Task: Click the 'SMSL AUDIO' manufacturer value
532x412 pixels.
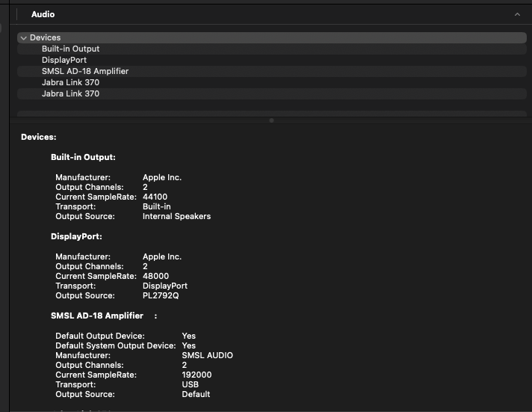Action: [x=207, y=355]
